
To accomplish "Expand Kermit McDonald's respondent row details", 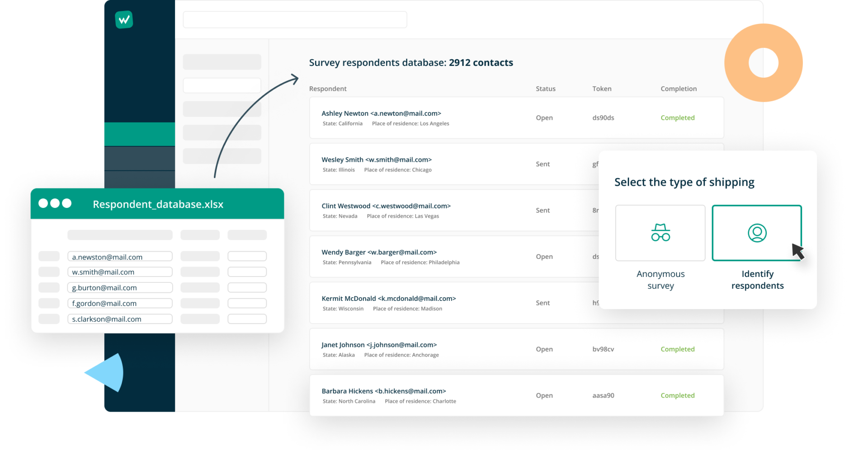I will [388, 298].
